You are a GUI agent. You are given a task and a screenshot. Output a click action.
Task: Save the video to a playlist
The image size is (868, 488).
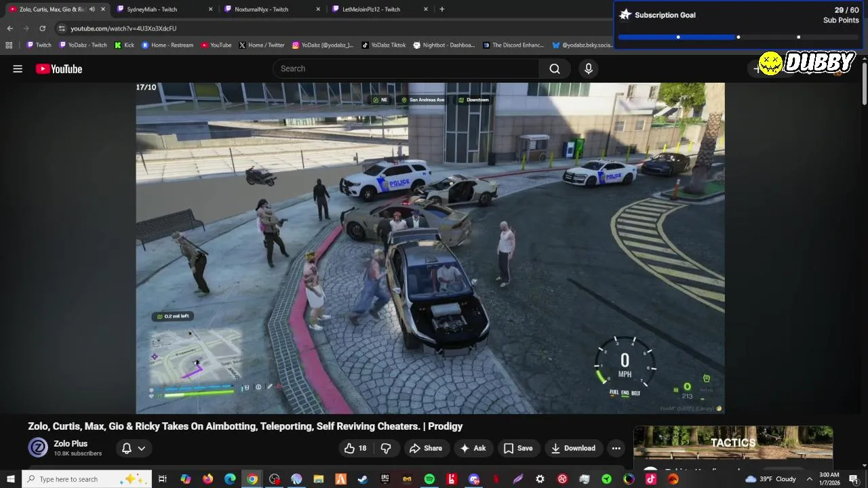tap(518, 448)
